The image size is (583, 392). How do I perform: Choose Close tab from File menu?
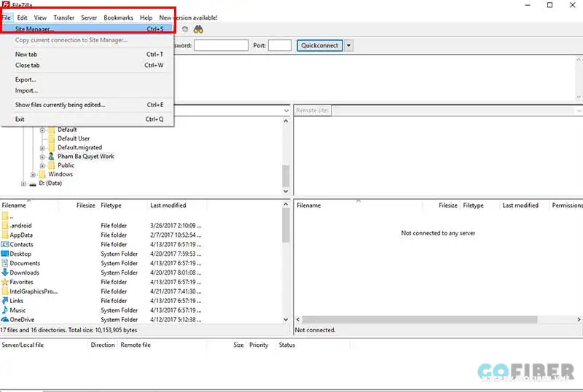(x=87, y=65)
